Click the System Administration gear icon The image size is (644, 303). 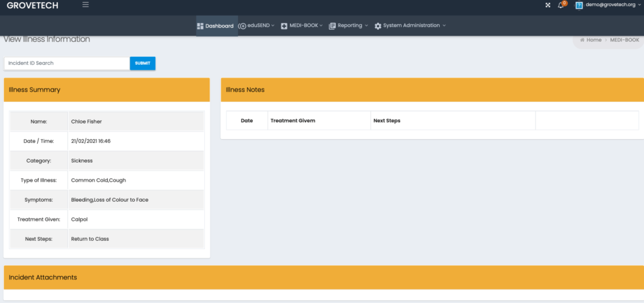(x=378, y=26)
